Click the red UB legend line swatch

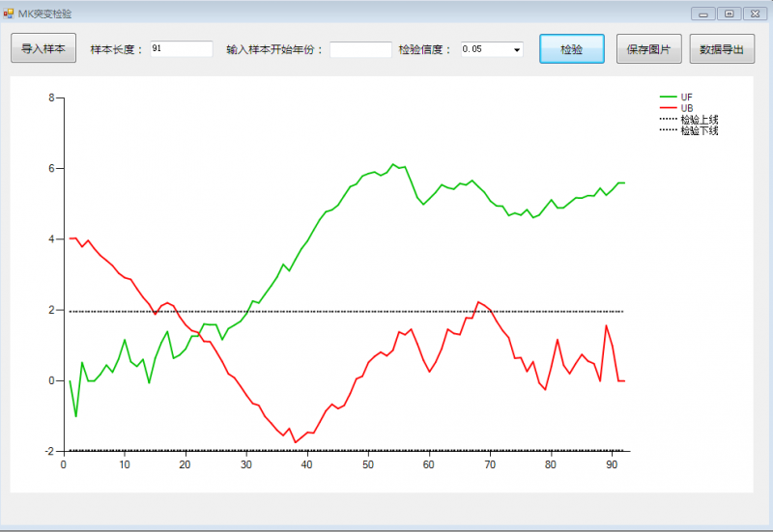(669, 108)
